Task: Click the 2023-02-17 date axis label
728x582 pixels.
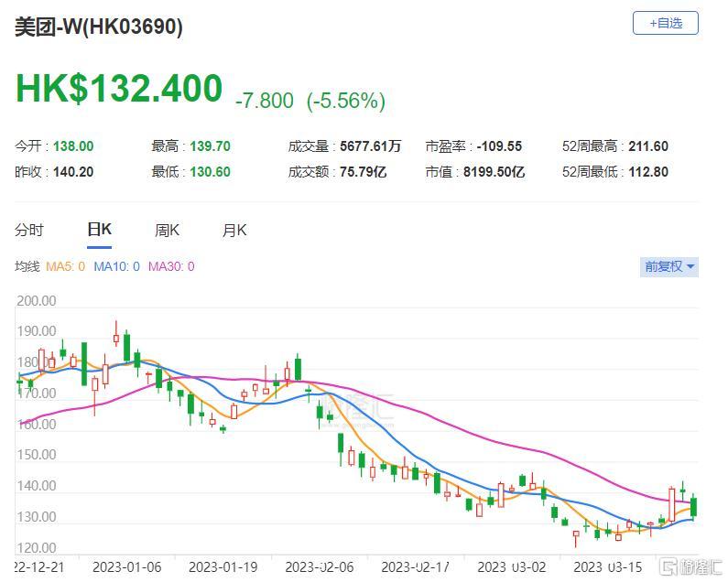Action: tap(415, 567)
